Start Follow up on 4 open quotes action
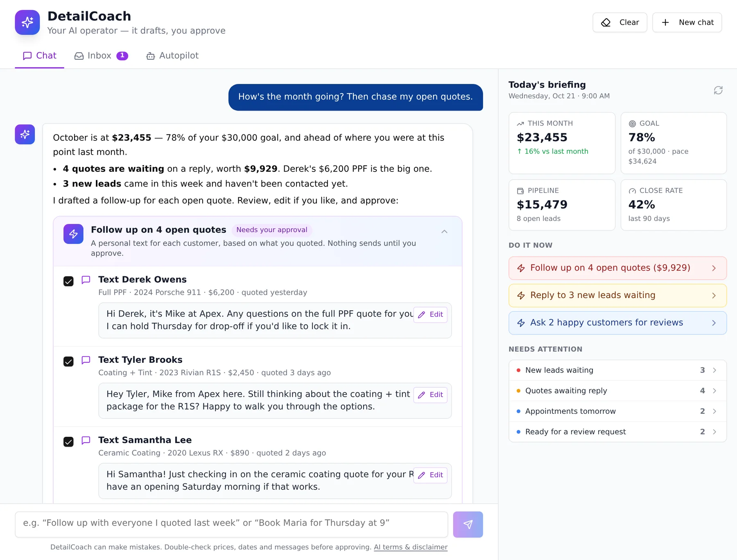 coord(617,268)
